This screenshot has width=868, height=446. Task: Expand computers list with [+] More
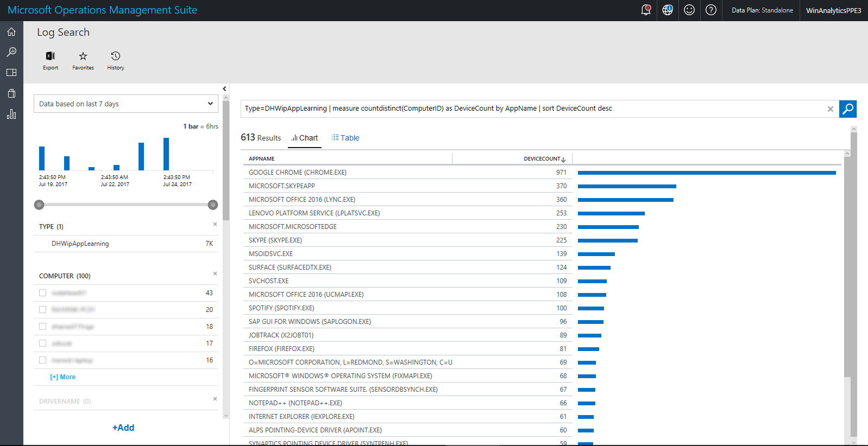click(x=63, y=377)
